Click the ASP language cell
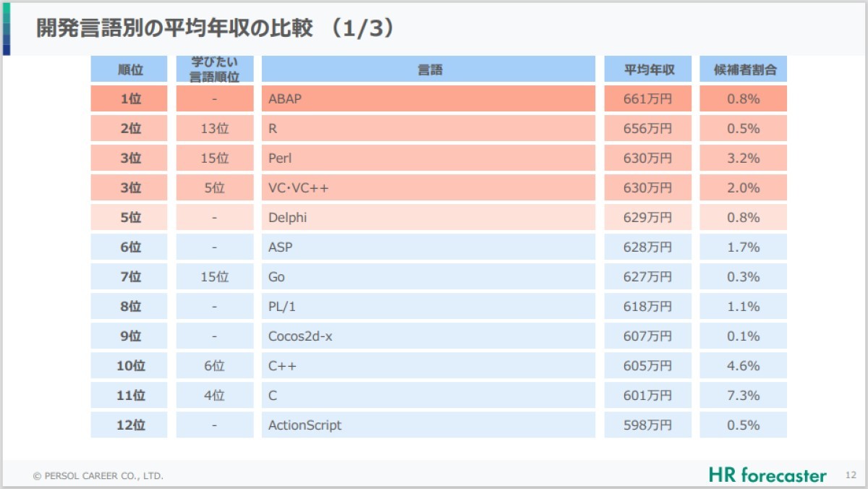Image resolution: width=868 pixels, height=489 pixels. (x=428, y=247)
